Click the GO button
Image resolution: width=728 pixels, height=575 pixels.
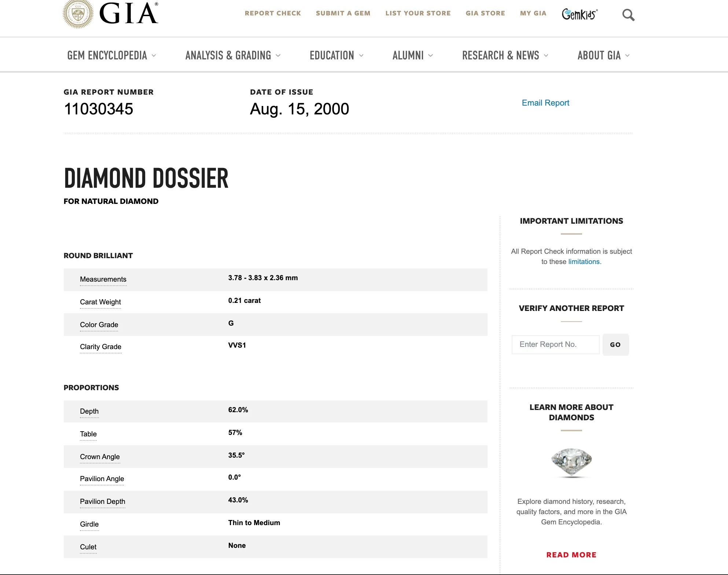pos(615,344)
